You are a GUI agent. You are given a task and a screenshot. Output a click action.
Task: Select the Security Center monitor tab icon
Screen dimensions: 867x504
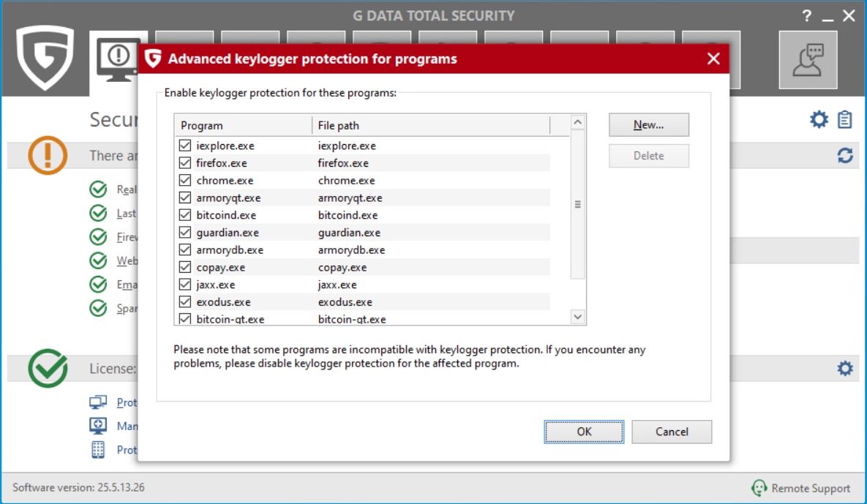click(x=118, y=60)
